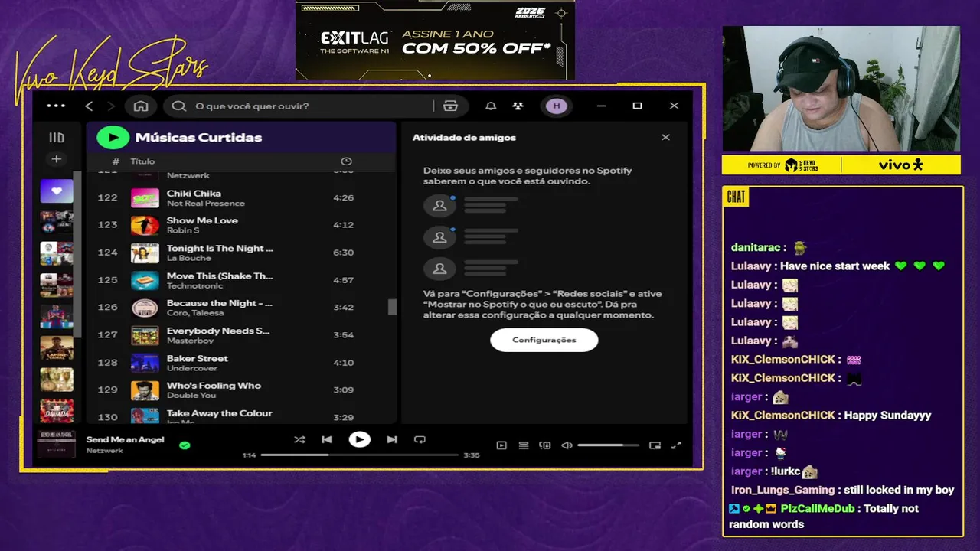Sort by the clock duration column icon
The image size is (980, 551).
pos(346,161)
